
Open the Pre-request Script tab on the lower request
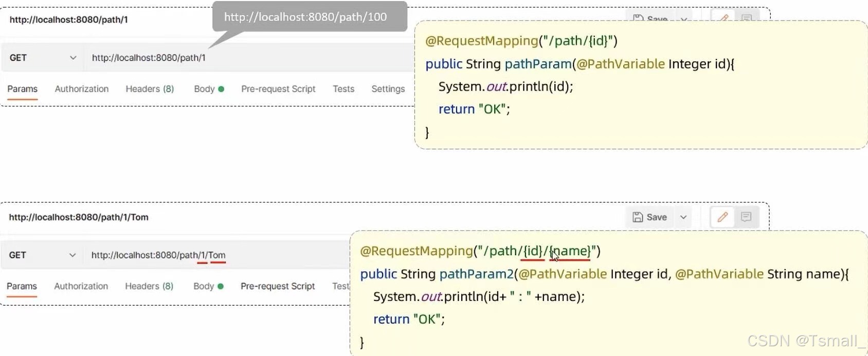(x=278, y=286)
